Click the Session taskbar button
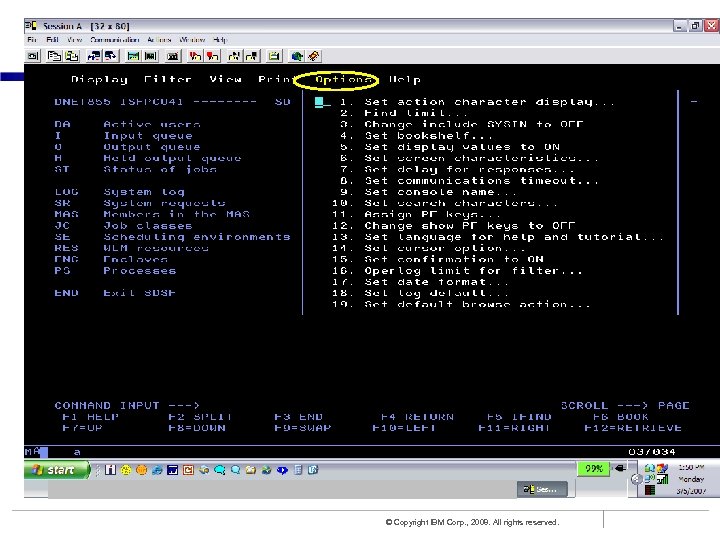720x540 pixels. pos(542,489)
